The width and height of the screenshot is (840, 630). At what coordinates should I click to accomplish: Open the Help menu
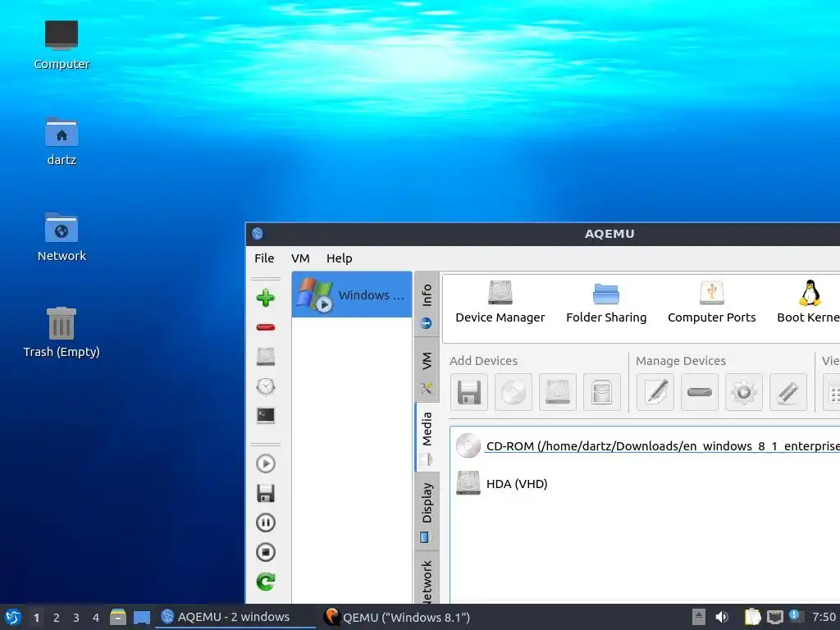(339, 258)
